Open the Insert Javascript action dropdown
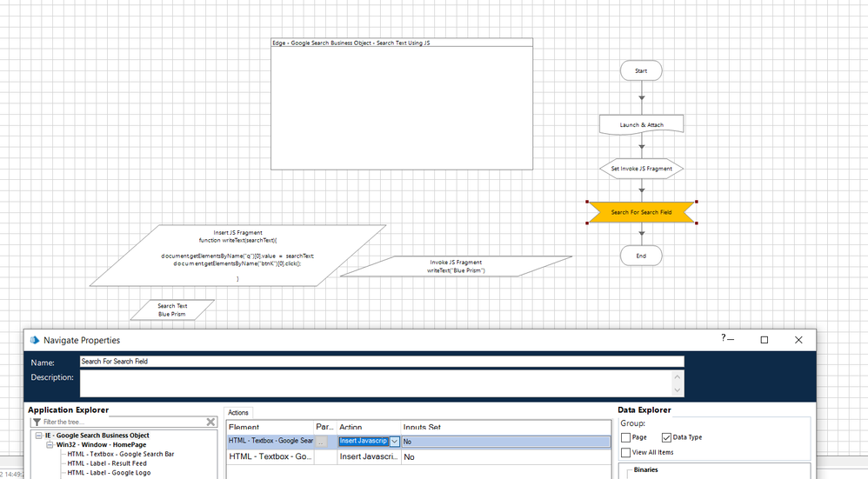868x479 pixels. [395, 442]
